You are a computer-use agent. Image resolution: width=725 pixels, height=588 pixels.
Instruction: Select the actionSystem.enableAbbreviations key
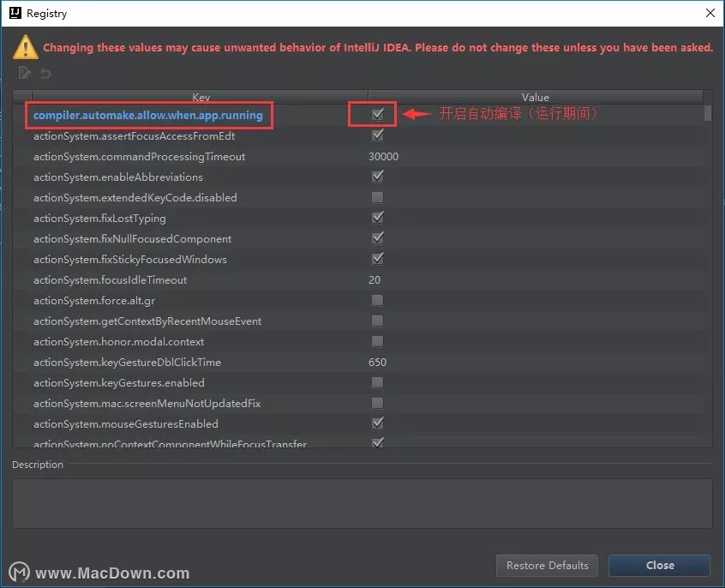(x=118, y=177)
